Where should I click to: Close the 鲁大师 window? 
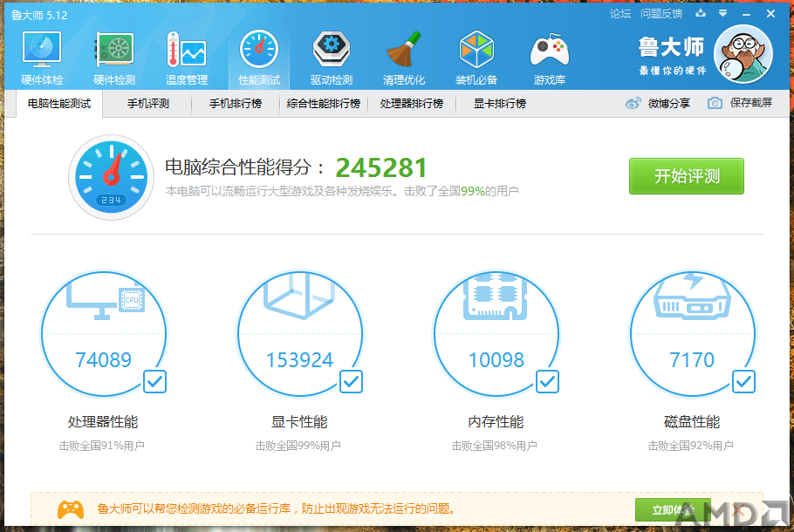click(770, 14)
